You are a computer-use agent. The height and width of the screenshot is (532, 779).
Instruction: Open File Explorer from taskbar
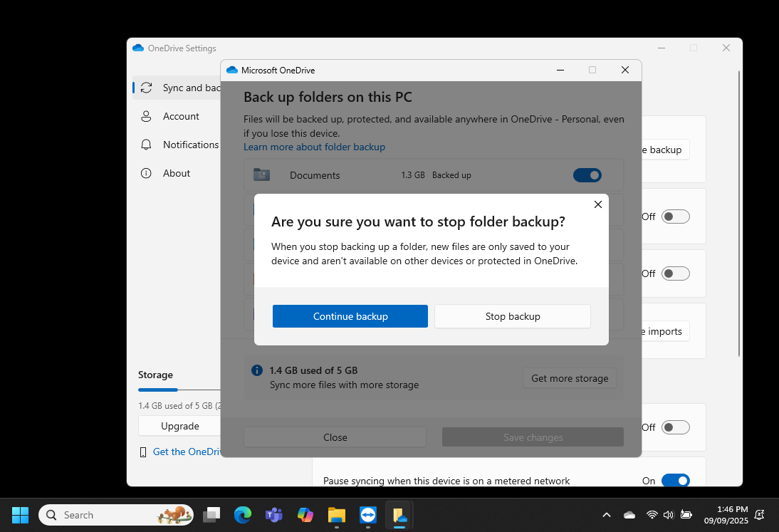pos(336,515)
